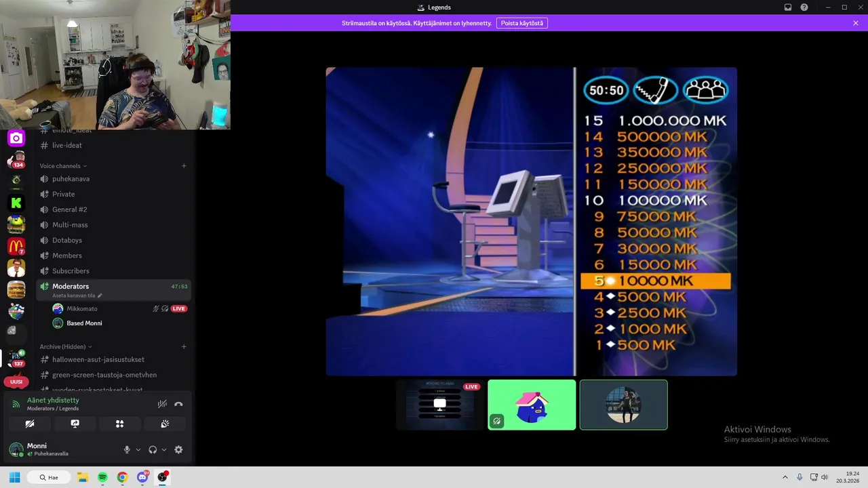Toggle microphone mute
Image resolution: width=868 pixels, height=488 pixels.
pyautogui.click(x=126, y=449)
